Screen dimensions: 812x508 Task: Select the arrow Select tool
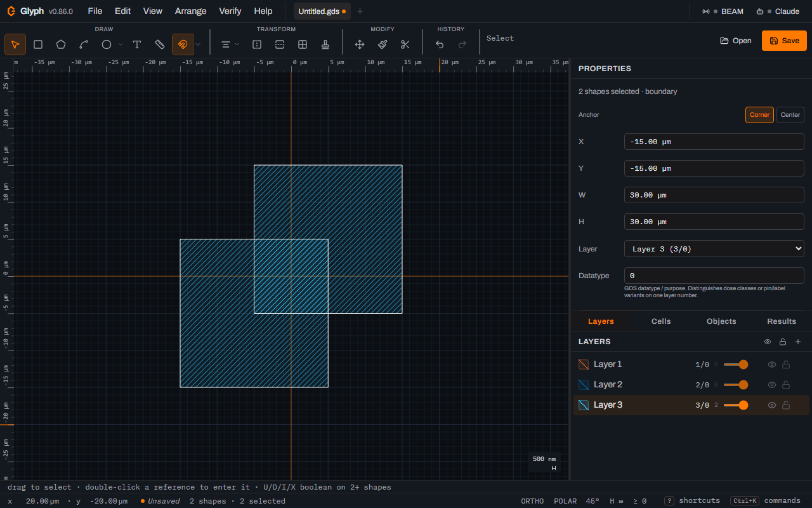15,44
